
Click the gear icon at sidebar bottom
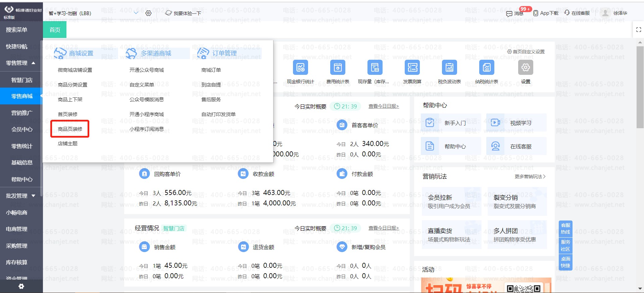pos(21,286)
